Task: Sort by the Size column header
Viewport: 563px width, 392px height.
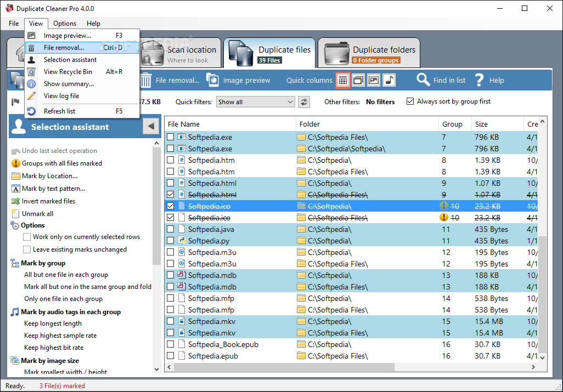Action: point(497,124)
